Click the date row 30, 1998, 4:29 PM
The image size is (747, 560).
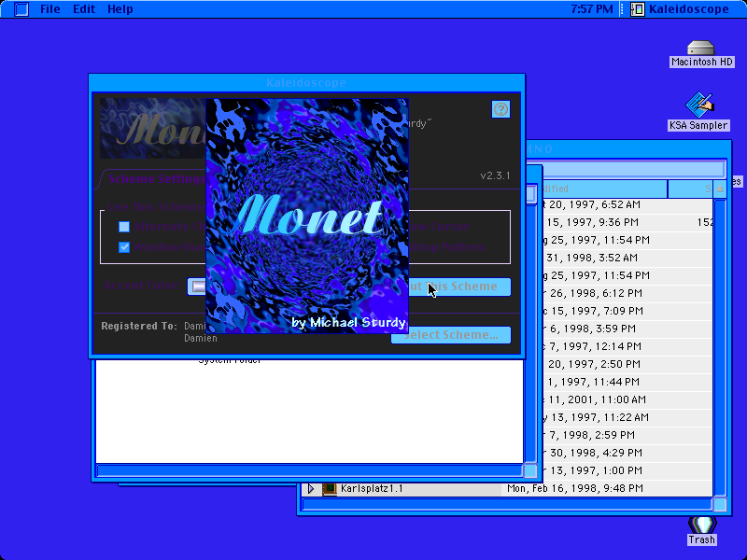(593, 453)
